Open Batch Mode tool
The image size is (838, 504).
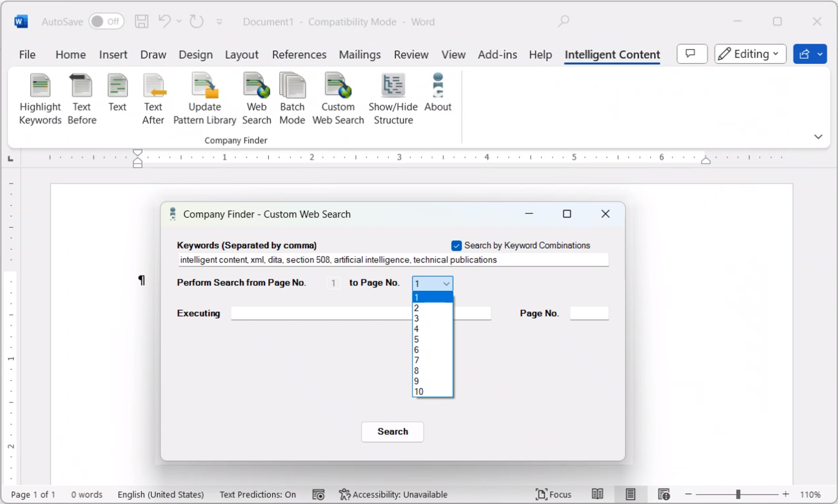292,99
